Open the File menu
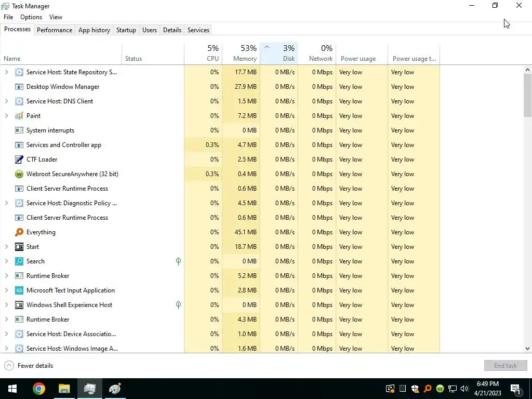 8,17
